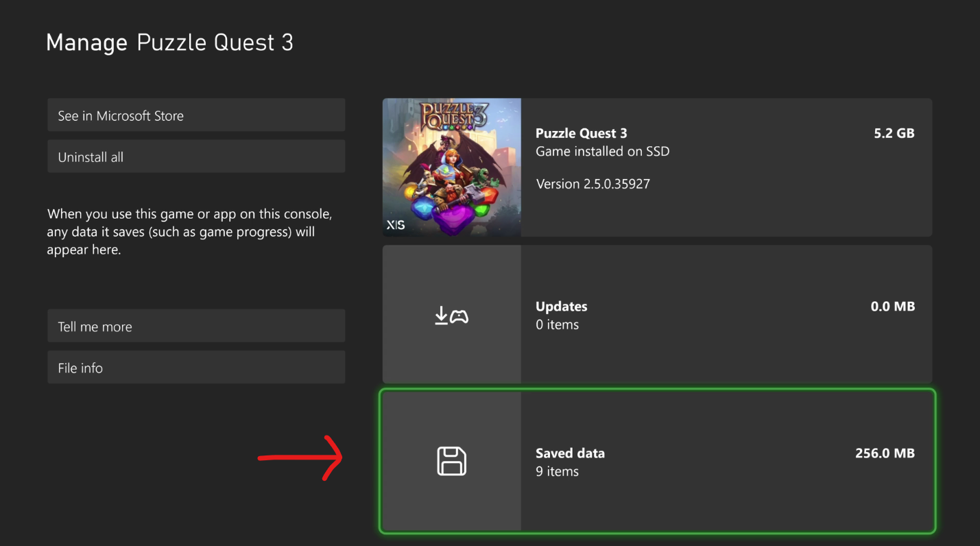Click the saved-data explanation paragraph

tap(189, 232)
